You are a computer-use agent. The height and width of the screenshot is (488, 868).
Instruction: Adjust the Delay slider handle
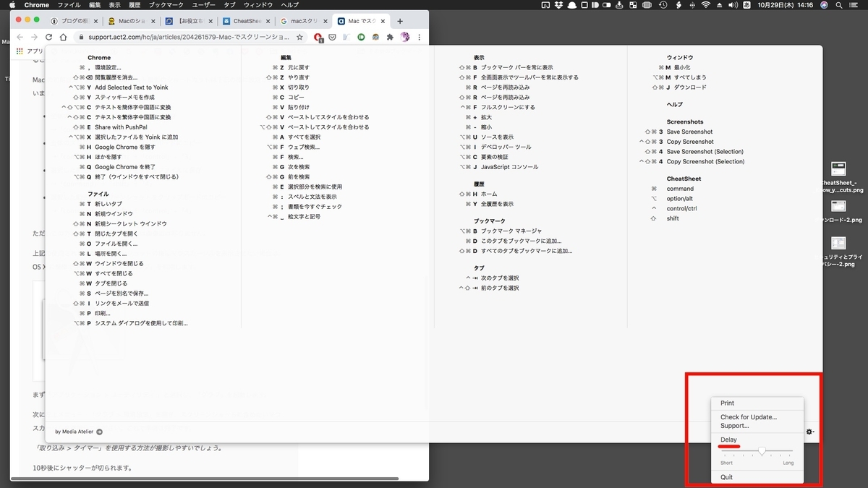tap(762, 451)
